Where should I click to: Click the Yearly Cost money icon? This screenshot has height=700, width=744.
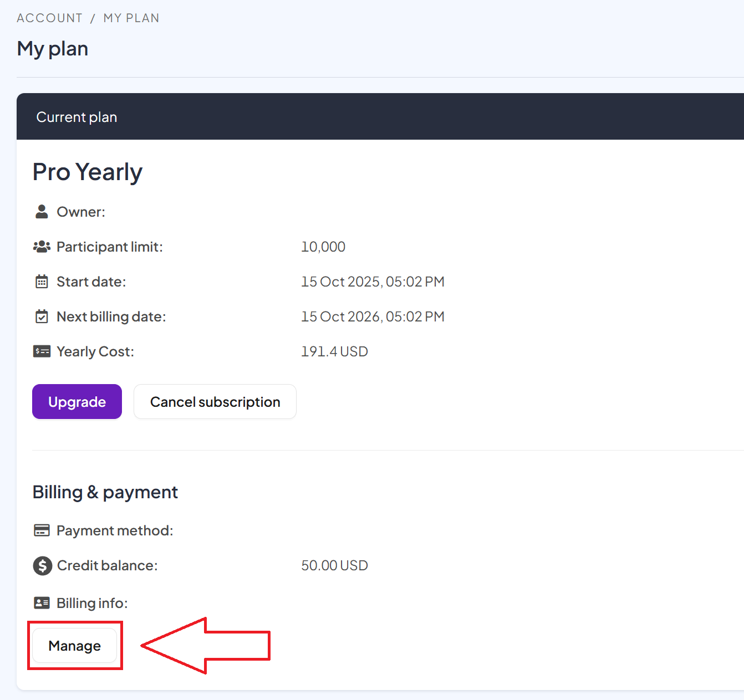[42, 351]
